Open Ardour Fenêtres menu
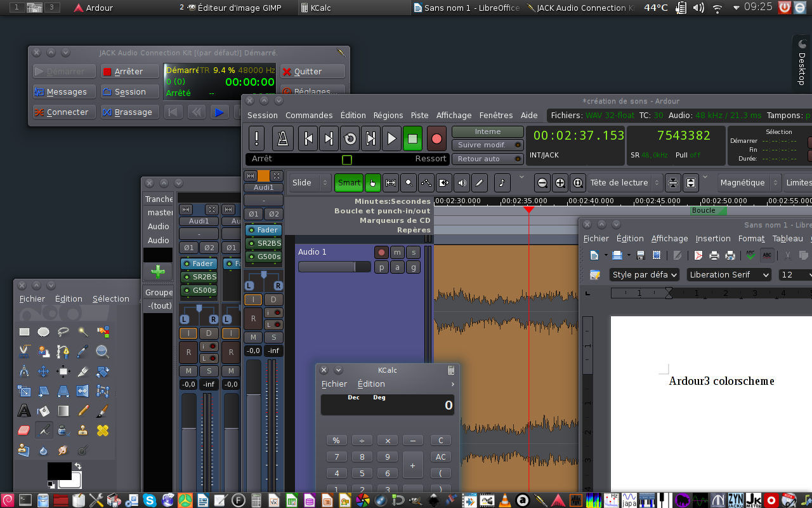This screenshot has width=812, height=508. point(495,116)
